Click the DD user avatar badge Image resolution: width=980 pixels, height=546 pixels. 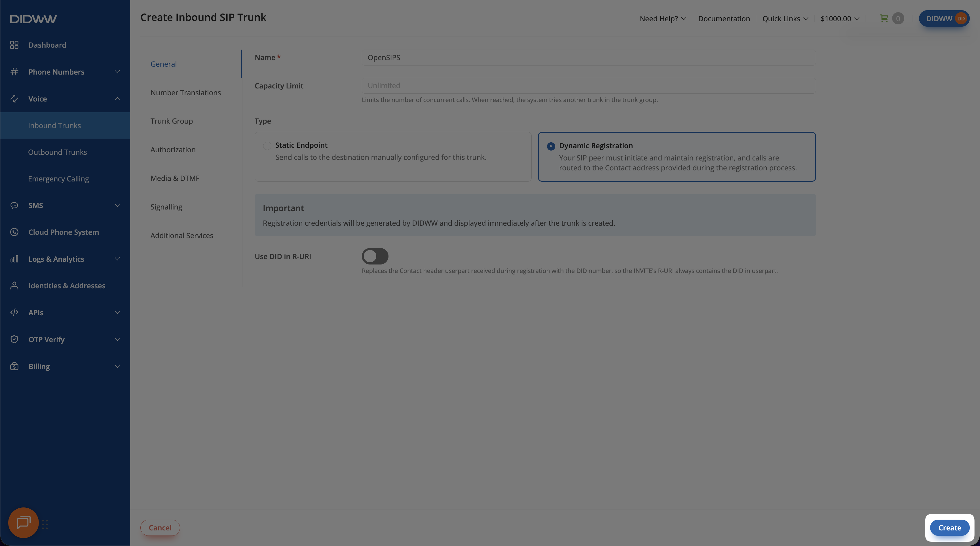961,19
